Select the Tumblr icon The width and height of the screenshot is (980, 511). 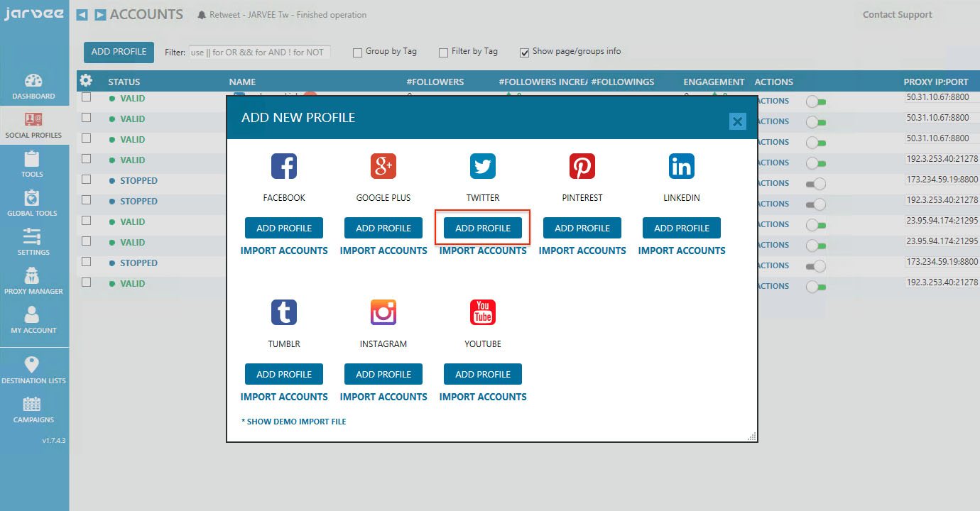pos(284,313)
